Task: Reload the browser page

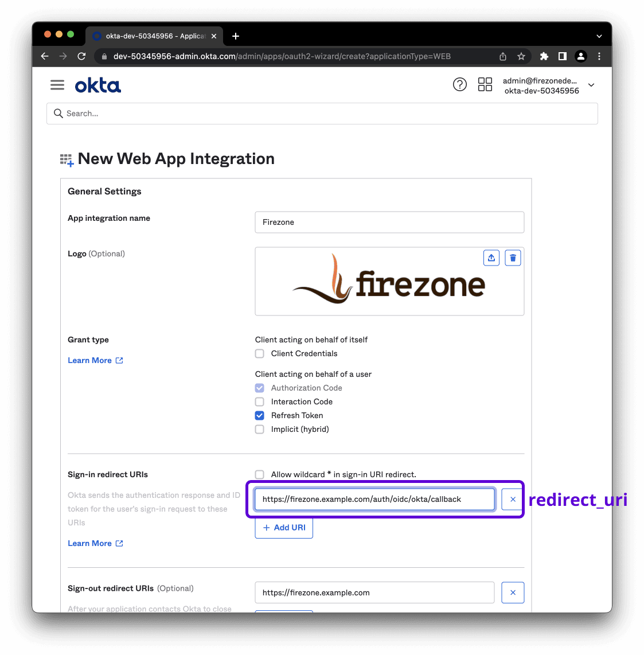Action: [x=81, y=56]
